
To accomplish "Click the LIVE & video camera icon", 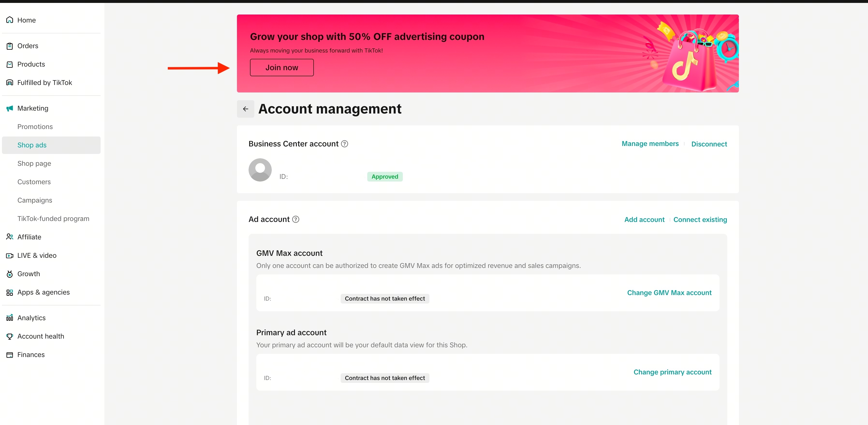I will pos(10,256).
